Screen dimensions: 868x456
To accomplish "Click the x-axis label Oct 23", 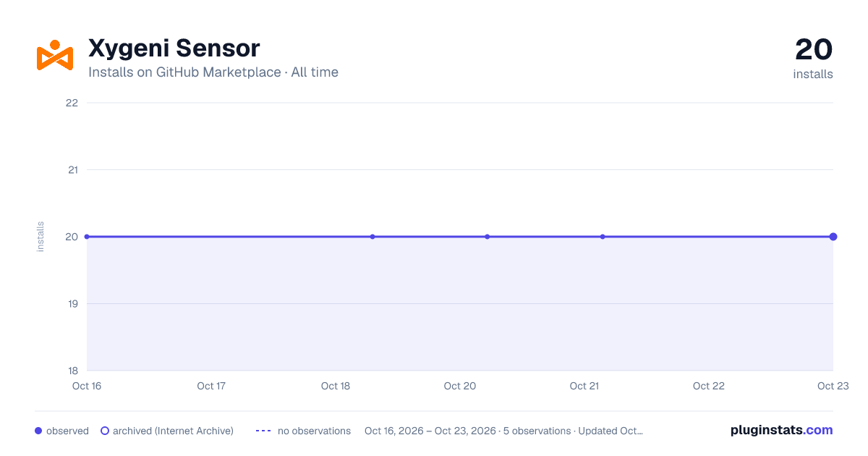I will coord(833,386).
